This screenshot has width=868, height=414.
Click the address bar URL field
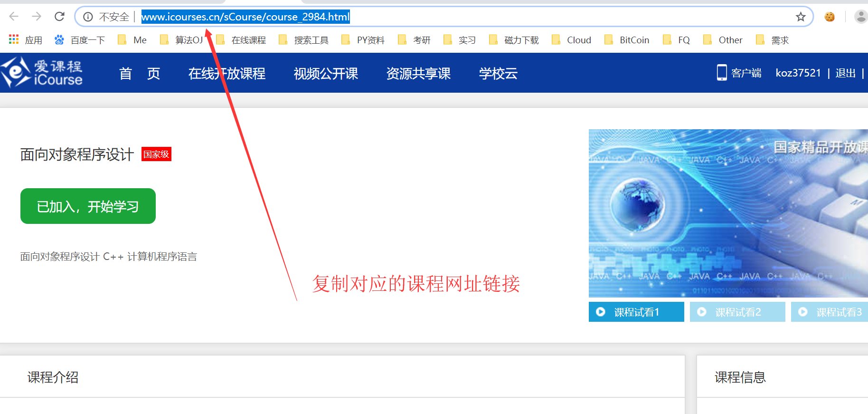[444, 17]
